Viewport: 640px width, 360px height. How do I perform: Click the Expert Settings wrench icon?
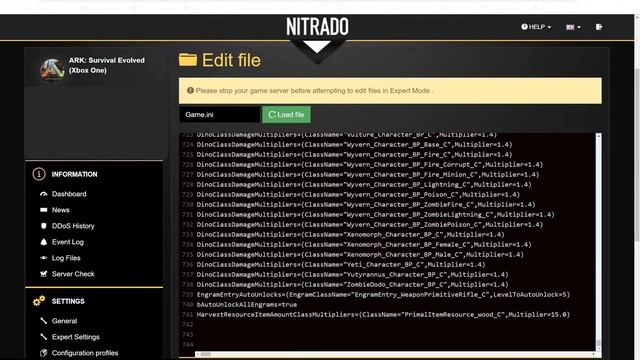click(x=44, y=337)
